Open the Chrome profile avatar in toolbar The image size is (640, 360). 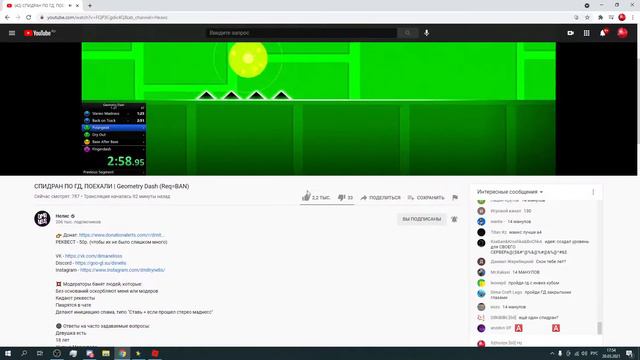click(622, 17)
